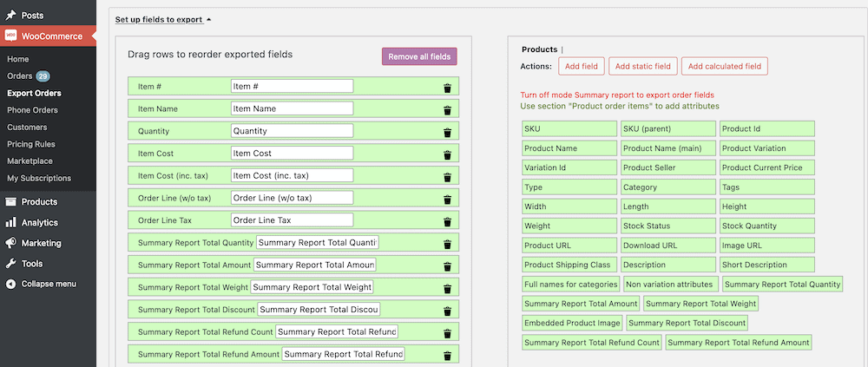Image resolution: width=868 pixels, height=367 pixels.
Task: Select the Product Current Price field tag
Action: pos(767,167)
